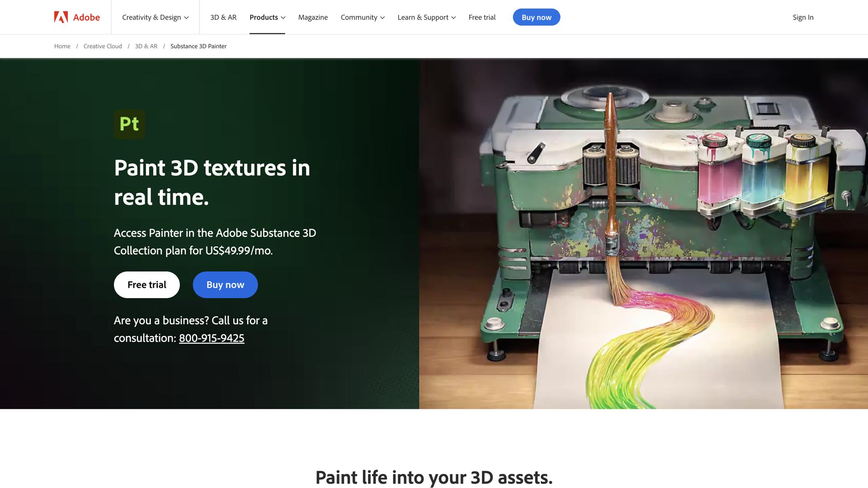Viewport: 868px width, 488px height.
Task: Click Buy now under the pricing text
Action: (225, 285)
